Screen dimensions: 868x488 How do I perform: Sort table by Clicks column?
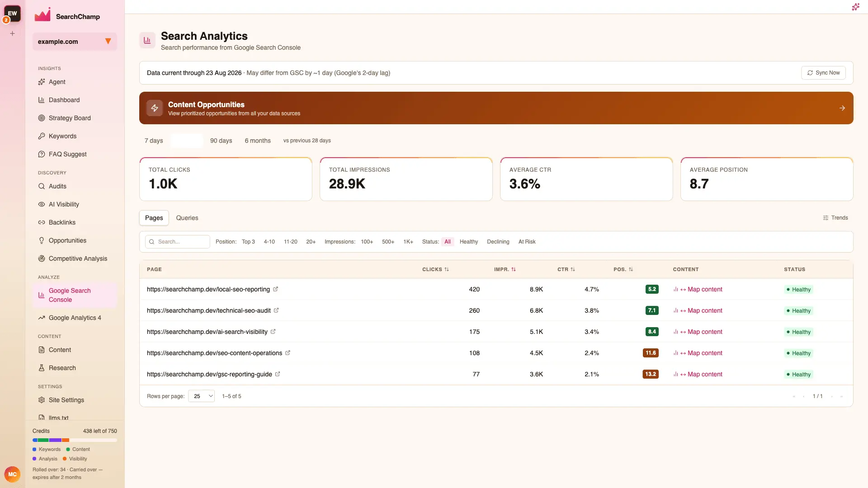(x=436, y=269)
